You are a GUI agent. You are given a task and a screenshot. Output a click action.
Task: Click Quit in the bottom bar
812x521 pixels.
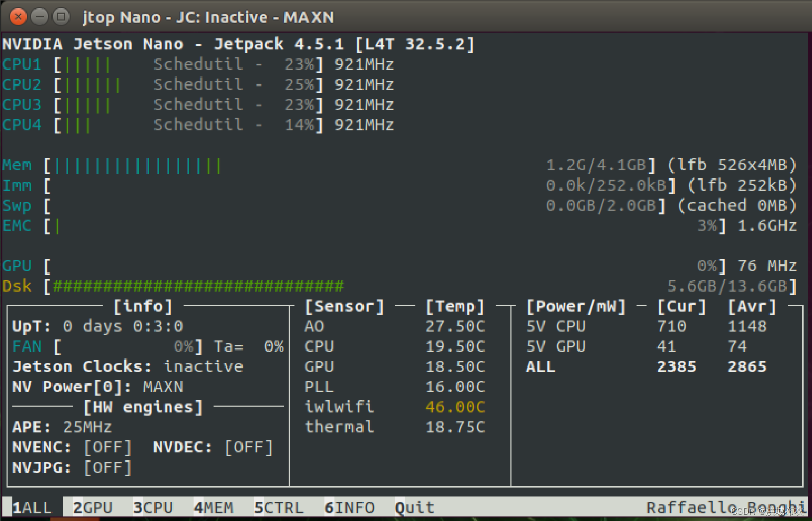pos(414,507)
